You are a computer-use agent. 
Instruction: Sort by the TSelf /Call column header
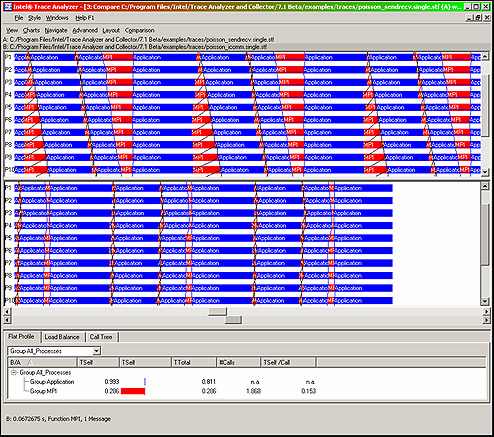pos(288,362)
